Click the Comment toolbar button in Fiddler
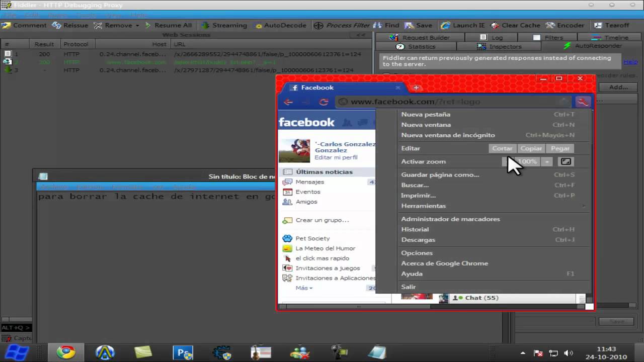Image resolution: width=644 pixels, height=362 pixels. click(x=24, y=25)
